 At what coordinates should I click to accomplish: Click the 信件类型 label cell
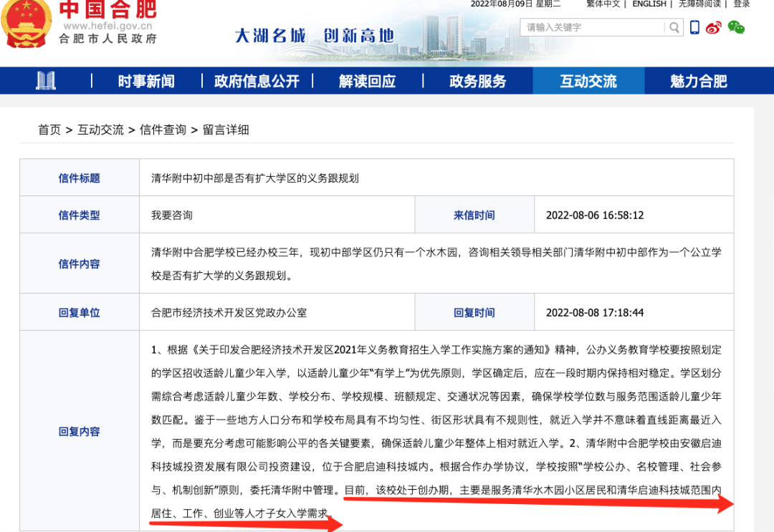pos(80,215)
